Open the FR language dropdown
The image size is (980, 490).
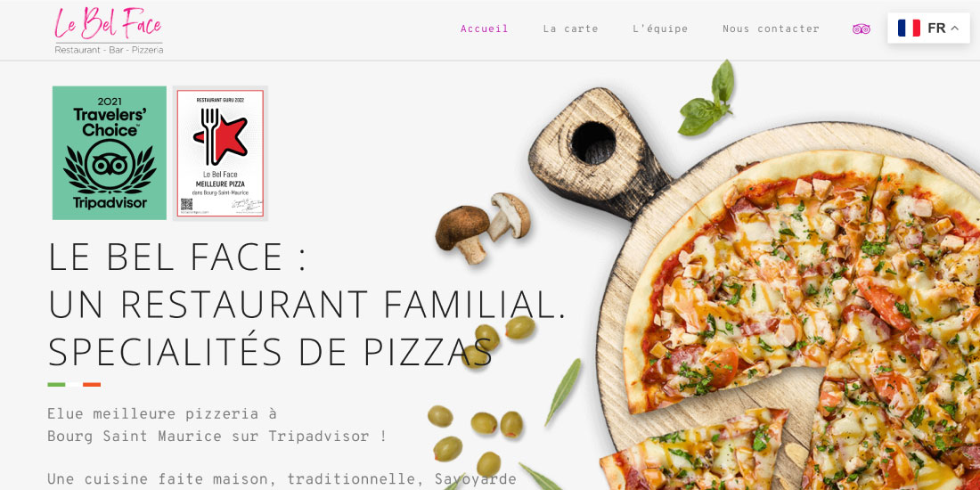[928, 29]
